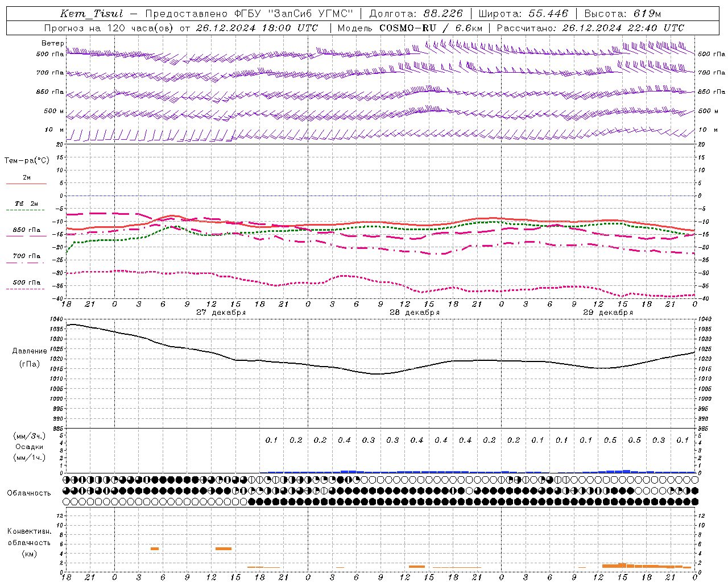
Task: Click the orange convective bar near 5 km
Action: click(224, 548)
